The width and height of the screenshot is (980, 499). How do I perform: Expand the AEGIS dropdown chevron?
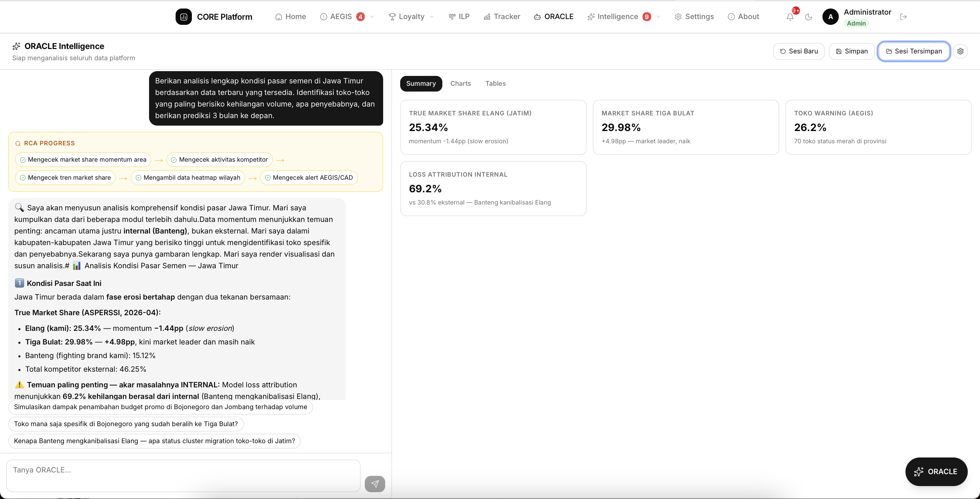tap(372, 17)
